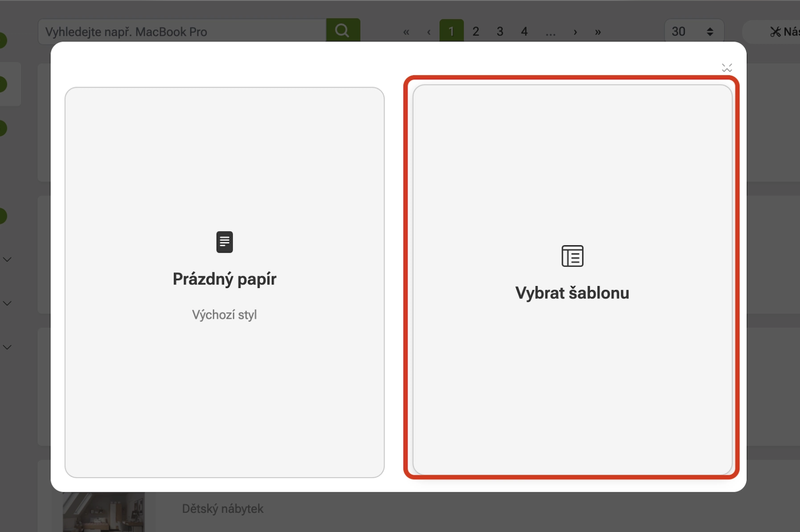Click the tools icon next to Nás
The image size is (800, 532).
click(775, 32)
